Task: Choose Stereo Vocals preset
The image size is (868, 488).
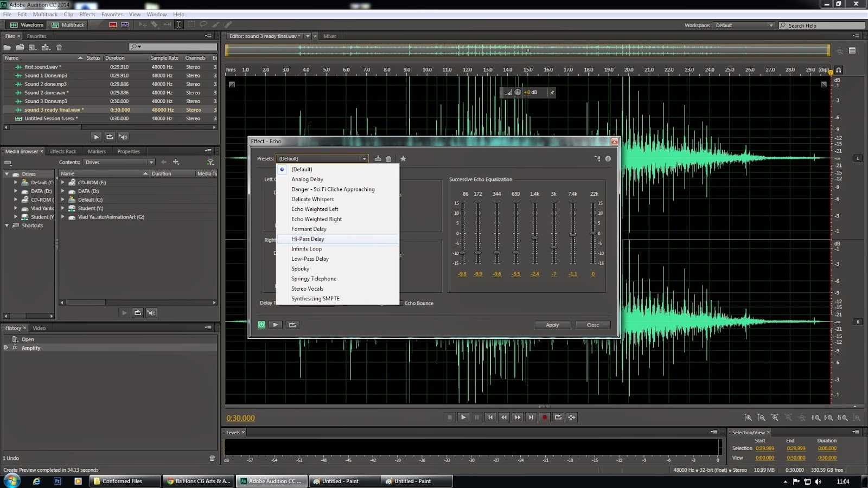Action: 337,288
